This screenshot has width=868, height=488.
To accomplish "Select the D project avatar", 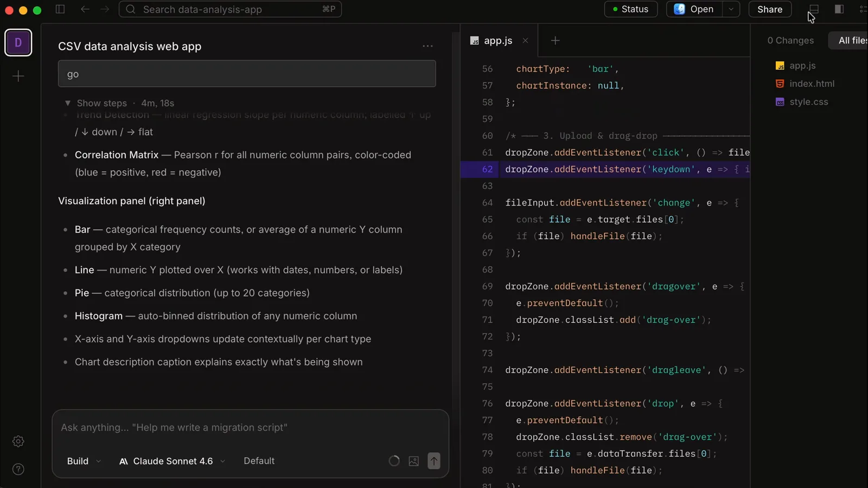I will pyautogui.click(x=18, y=42).
